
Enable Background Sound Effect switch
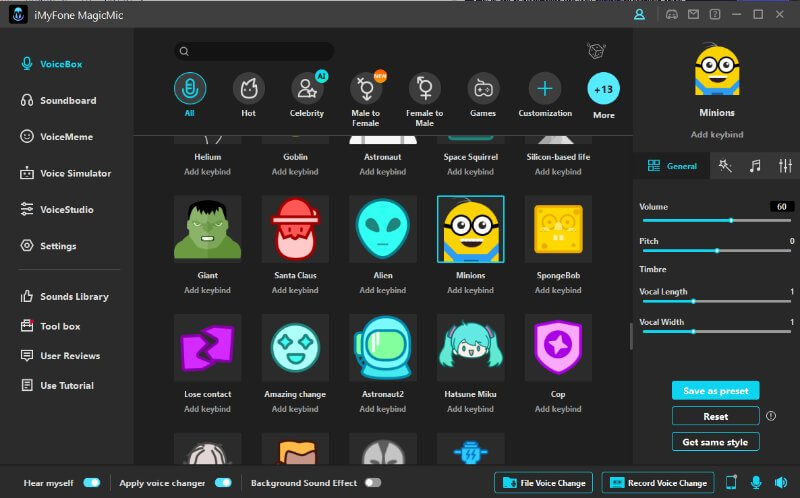(373, 483)
